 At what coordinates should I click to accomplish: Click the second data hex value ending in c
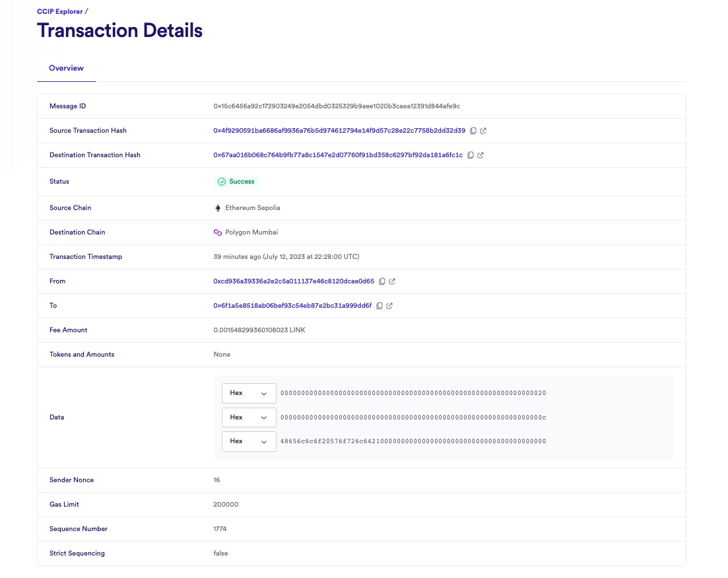(413, 417)
